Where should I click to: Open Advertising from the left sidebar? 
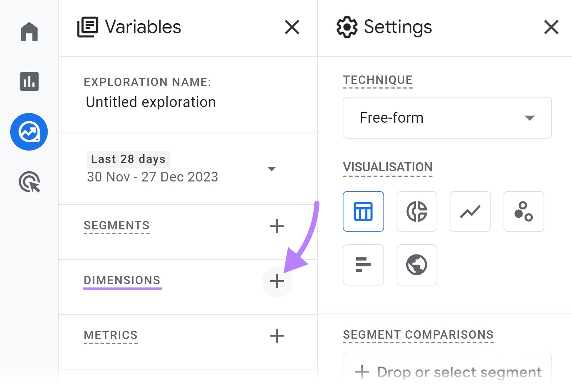point(29,182)
